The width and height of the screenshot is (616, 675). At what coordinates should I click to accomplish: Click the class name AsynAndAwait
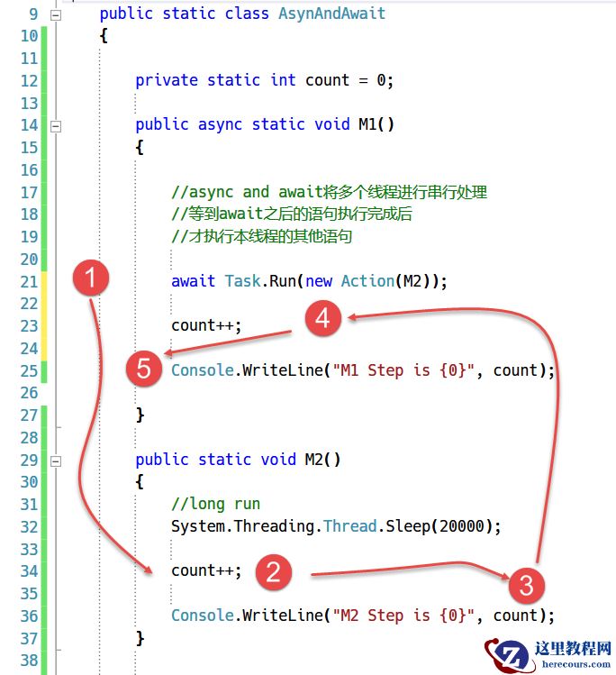click(x=331, y=14)
